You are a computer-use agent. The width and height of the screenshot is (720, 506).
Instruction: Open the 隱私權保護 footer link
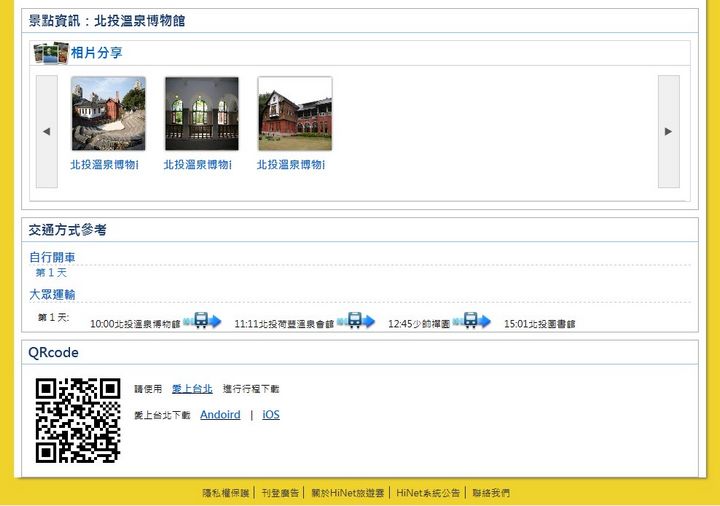pos(226,493)
